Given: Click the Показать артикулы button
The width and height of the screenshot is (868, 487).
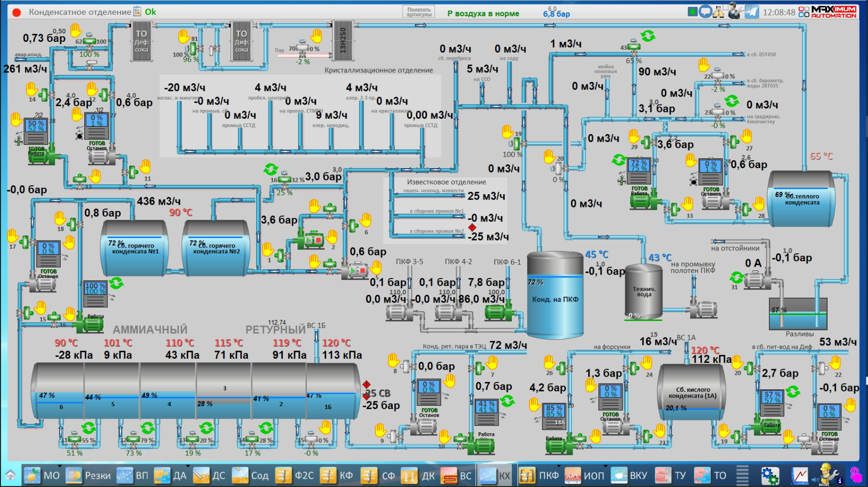Looking at the screenshot, I should coord(419,12).
